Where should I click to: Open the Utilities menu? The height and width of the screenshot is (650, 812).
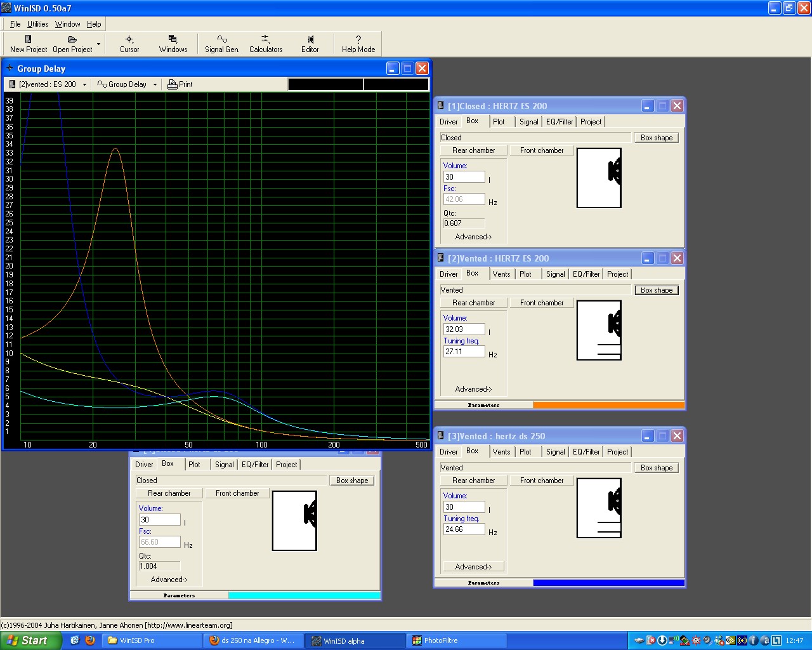click(x=37, y=24)
